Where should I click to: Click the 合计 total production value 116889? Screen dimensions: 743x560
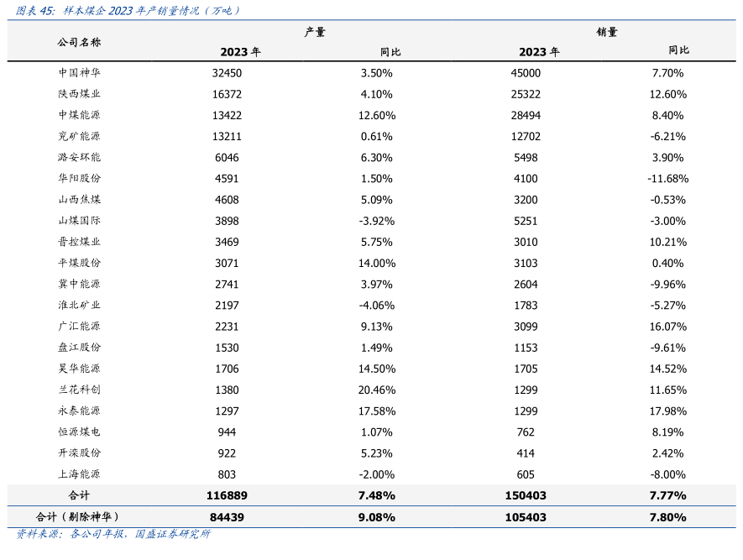pyautogui.click(x=225, y=495)
